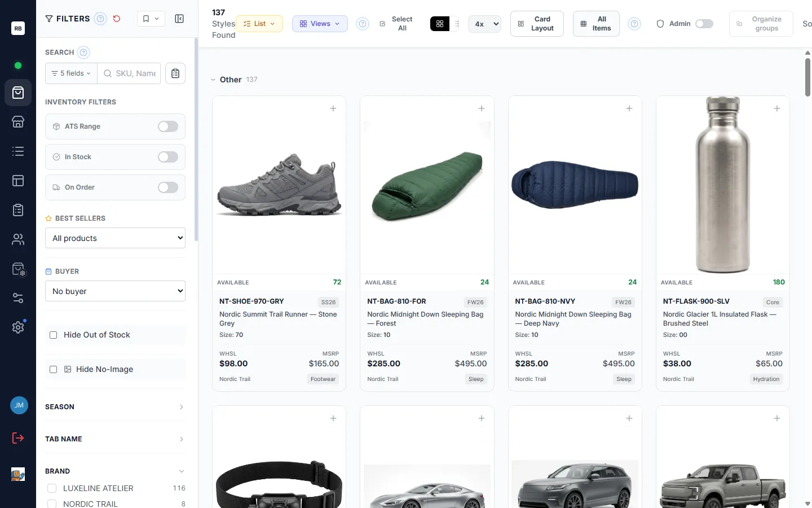Image resolution: width=812 pixels, height=508 pixels.
Task: Open the green sleeping bag image
Action: (427, 185)
